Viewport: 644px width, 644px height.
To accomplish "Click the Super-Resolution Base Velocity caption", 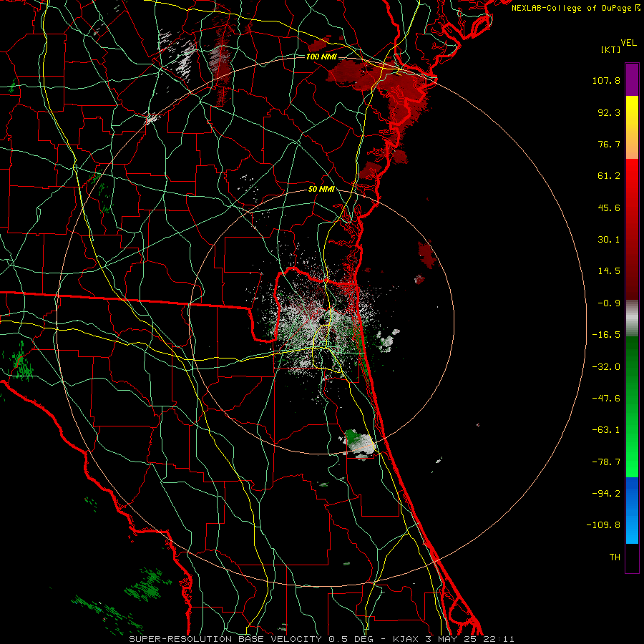I will tap(321, 639).
